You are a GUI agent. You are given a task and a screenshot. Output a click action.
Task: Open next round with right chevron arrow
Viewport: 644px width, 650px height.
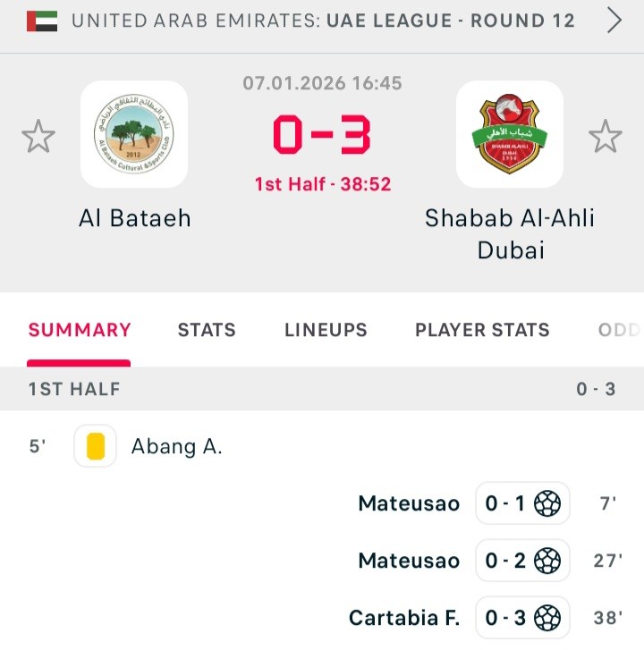[x=614, y=21]
